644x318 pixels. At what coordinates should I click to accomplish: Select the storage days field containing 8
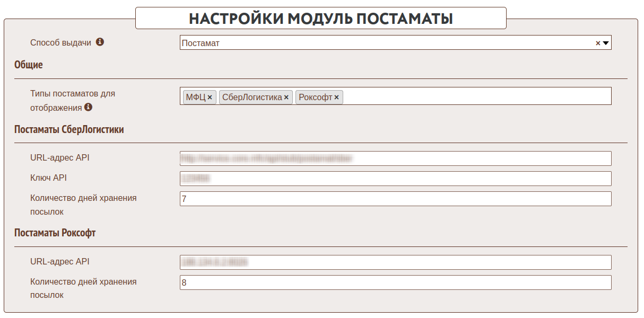click(x=395, y=282)
